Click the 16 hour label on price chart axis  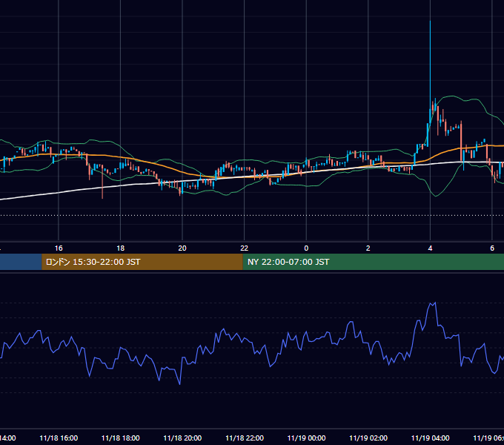click(x=59, y=248)
